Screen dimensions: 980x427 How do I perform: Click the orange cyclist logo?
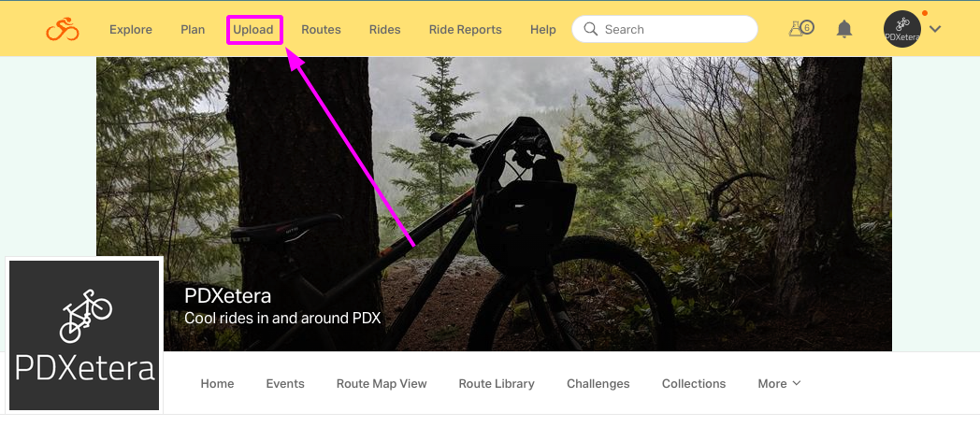(63, 29)
